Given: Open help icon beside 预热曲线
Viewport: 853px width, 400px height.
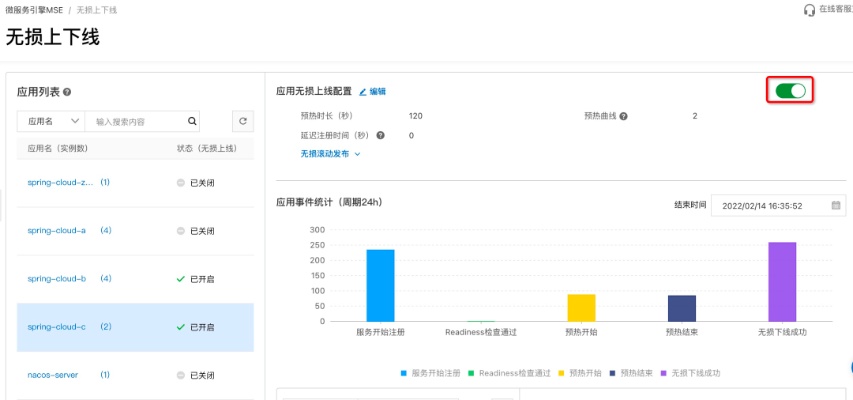Looking at the screenshot, I should (x=623, y=116).
